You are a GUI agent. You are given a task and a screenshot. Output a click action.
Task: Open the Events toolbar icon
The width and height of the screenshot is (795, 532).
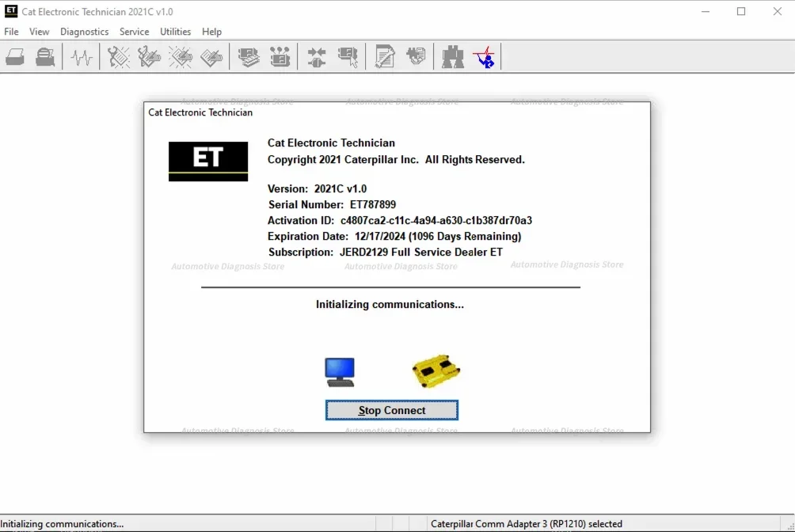(181, 56)
